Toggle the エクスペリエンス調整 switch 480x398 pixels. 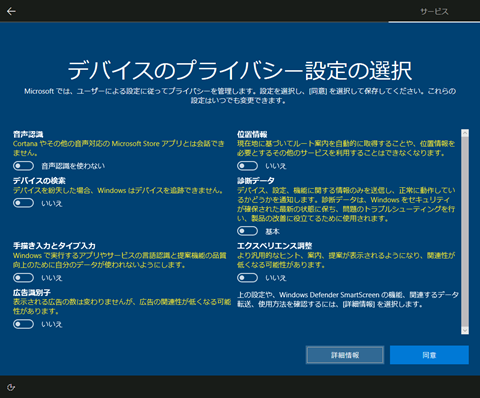click(x=247, y=278)
